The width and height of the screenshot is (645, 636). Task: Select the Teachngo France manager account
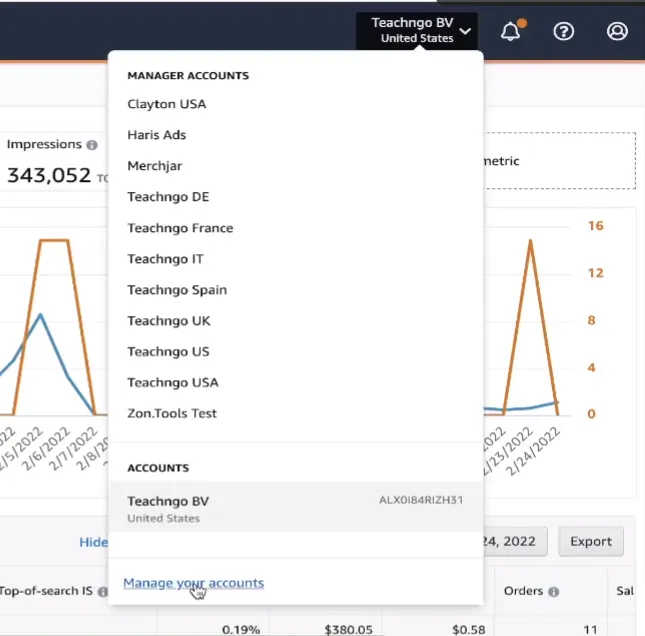180,228
